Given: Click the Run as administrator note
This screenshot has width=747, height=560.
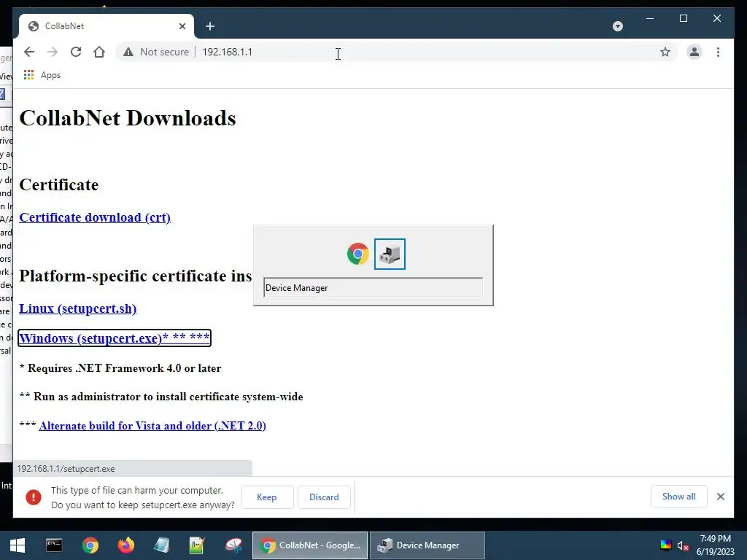Looking at the screenshot, I should (161, 397).
